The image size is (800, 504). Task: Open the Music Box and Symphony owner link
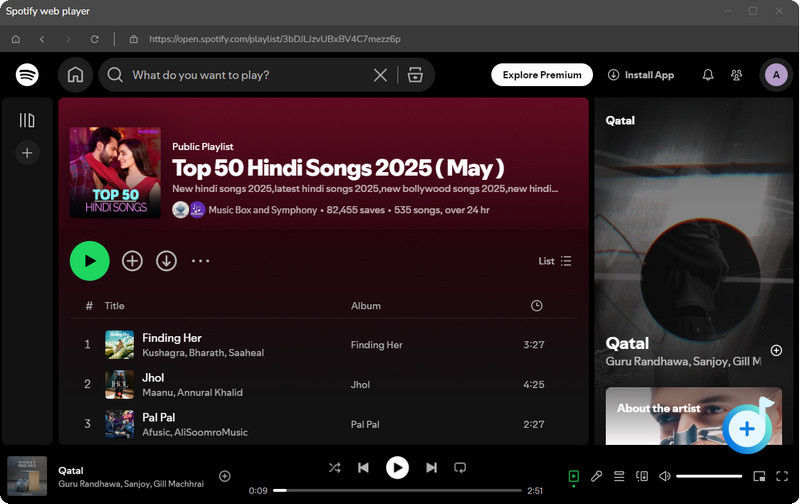[263, 210]
